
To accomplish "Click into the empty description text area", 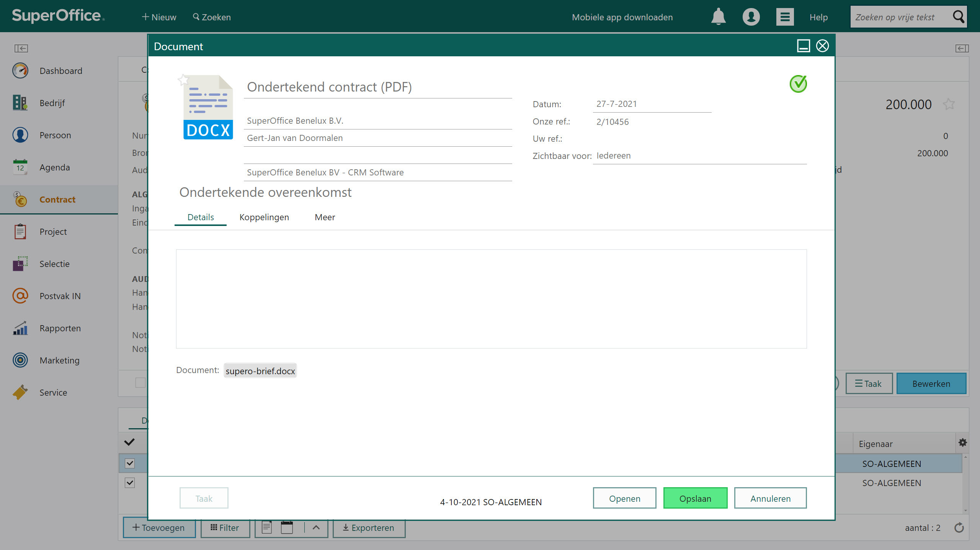I will (x=491, y=299).
